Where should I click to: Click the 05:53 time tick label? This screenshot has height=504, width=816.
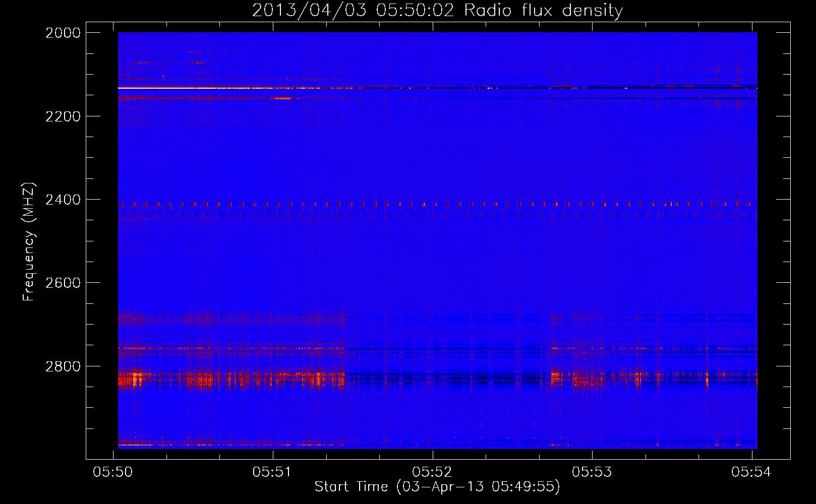click(x=592, y=472)
